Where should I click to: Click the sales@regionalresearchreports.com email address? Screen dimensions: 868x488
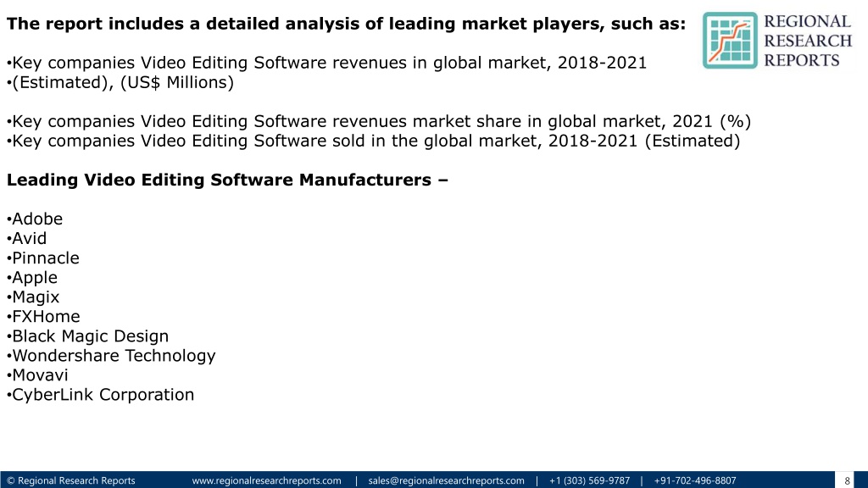coord(446,481)
